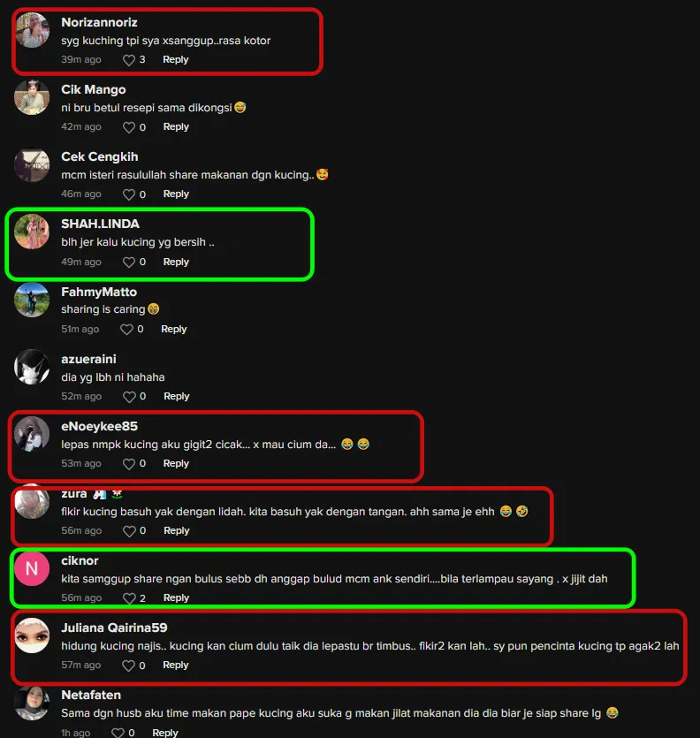Tap the heart under azueraini's comment
700x738 pixels.
tap(128, 397)
